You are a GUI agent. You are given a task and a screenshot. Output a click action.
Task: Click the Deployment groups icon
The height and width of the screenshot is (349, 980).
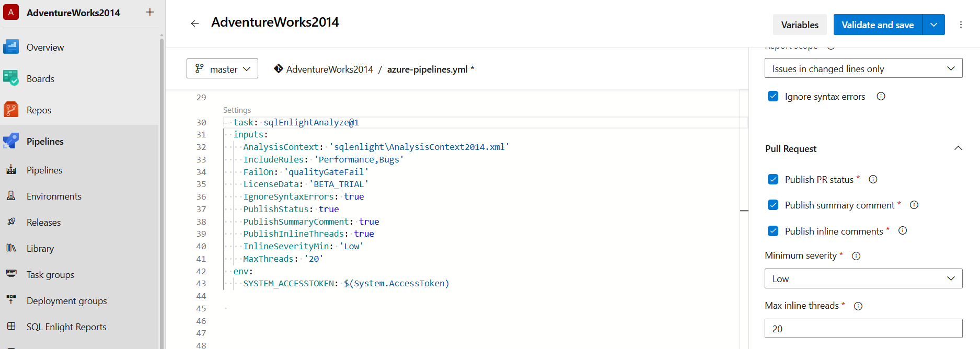11,300
